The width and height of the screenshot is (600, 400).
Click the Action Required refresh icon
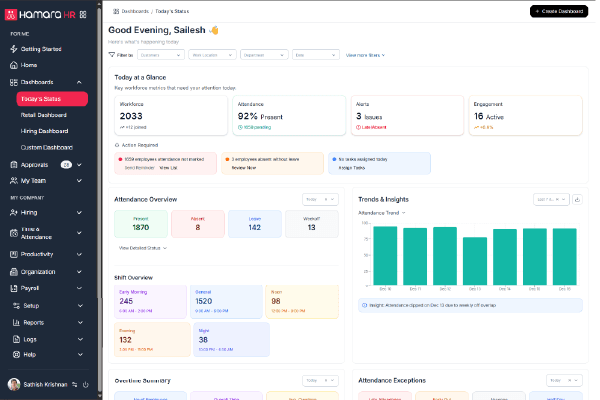[x=117, y=145]
